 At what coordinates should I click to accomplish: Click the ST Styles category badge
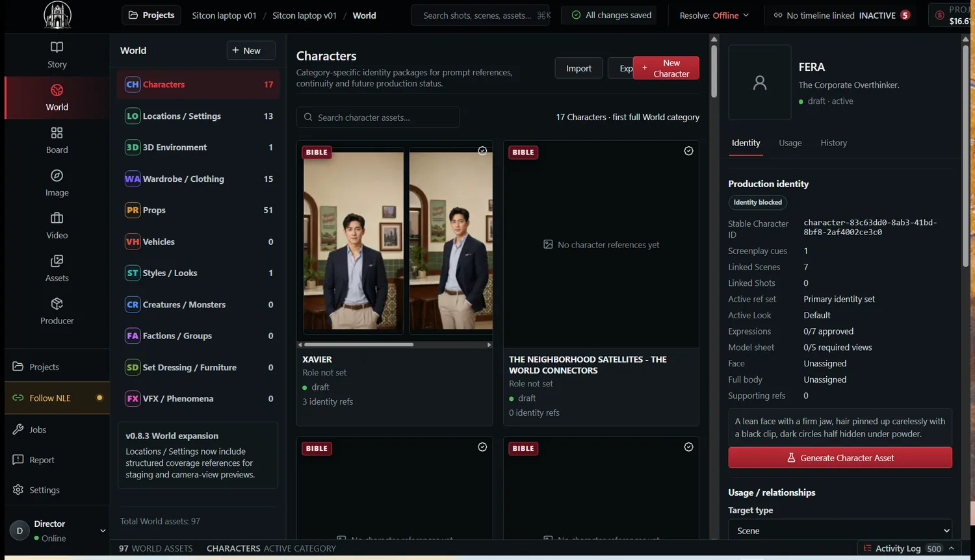[x=133, y=273]
